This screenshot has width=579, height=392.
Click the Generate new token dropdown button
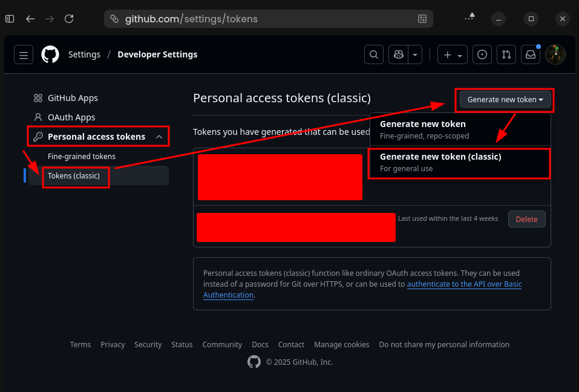[505, 99]
